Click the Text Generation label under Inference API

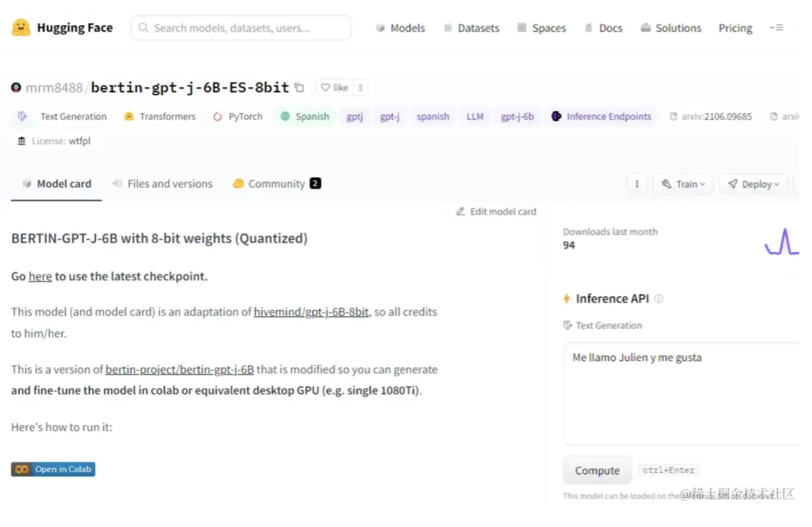[608, 325]
